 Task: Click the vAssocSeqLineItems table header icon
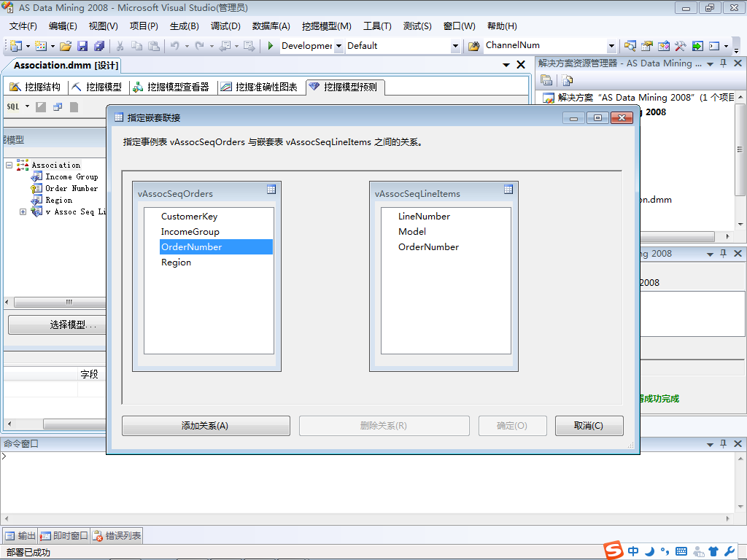coord(508,189)
